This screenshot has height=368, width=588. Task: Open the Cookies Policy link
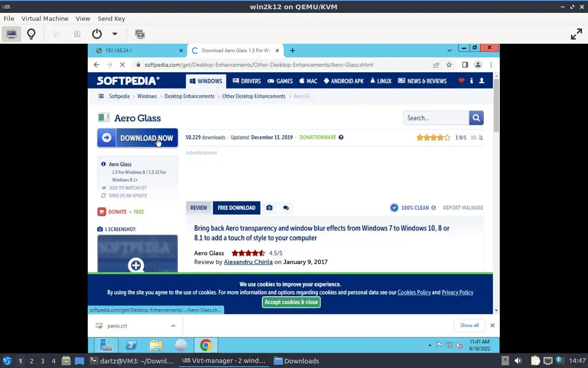(x=414, y=292)
